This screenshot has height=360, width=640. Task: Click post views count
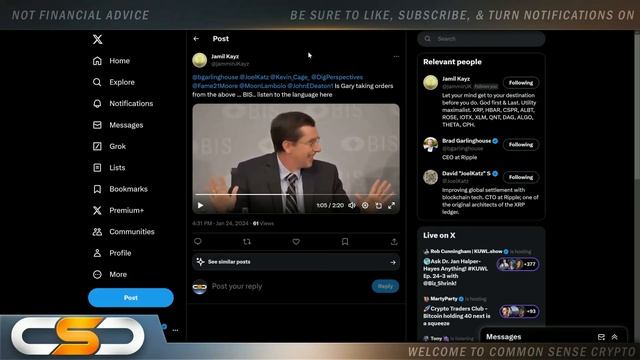[263, 223]
